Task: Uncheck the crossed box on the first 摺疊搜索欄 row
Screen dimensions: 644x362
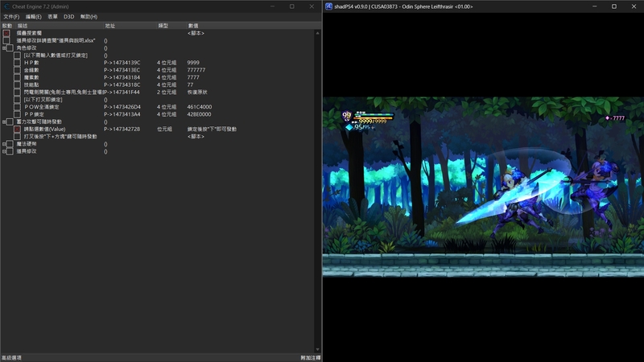Action: [x=6, y=33]
